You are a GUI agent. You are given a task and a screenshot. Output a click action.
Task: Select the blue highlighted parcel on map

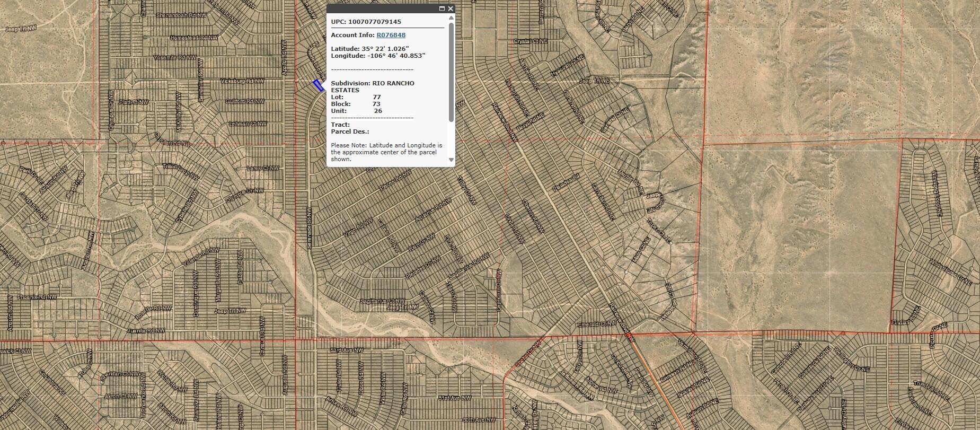(x=318, y=85)
